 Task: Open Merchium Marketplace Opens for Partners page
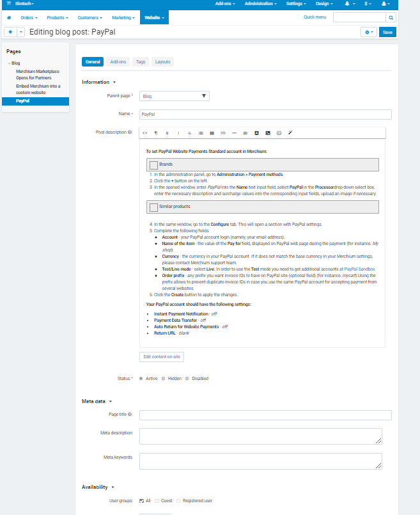[38, 75]
